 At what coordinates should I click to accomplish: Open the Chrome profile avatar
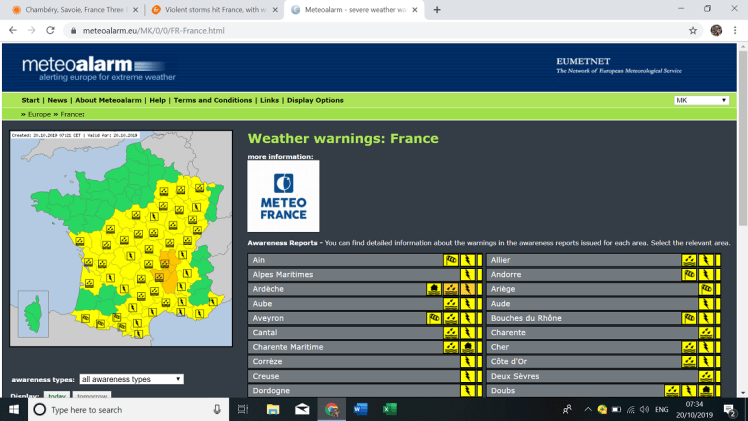point(716,31)
